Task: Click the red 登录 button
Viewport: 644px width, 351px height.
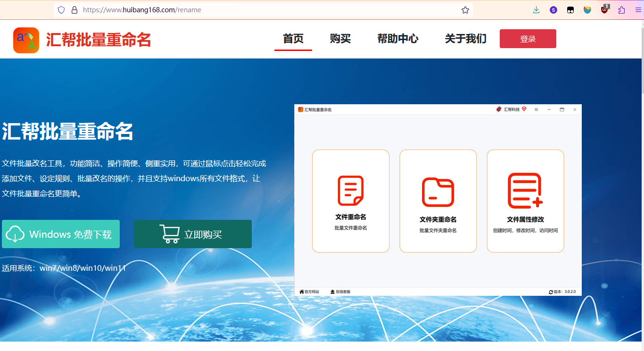Action: (528, 39)
